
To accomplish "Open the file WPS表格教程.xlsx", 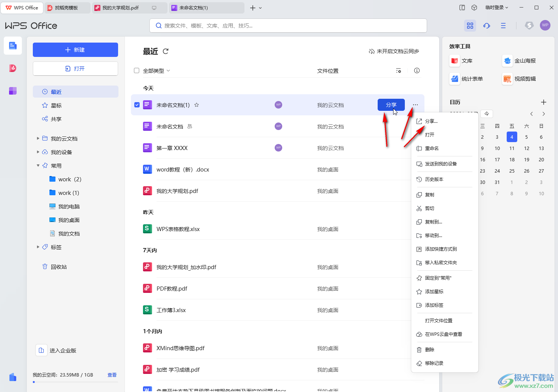I will 178,229.
